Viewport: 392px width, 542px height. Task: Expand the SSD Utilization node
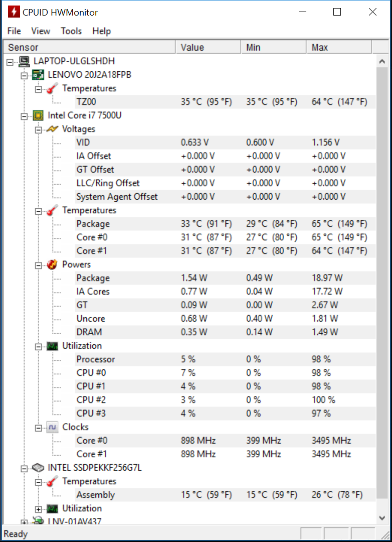pyautogui.click(x=38, y=509)
